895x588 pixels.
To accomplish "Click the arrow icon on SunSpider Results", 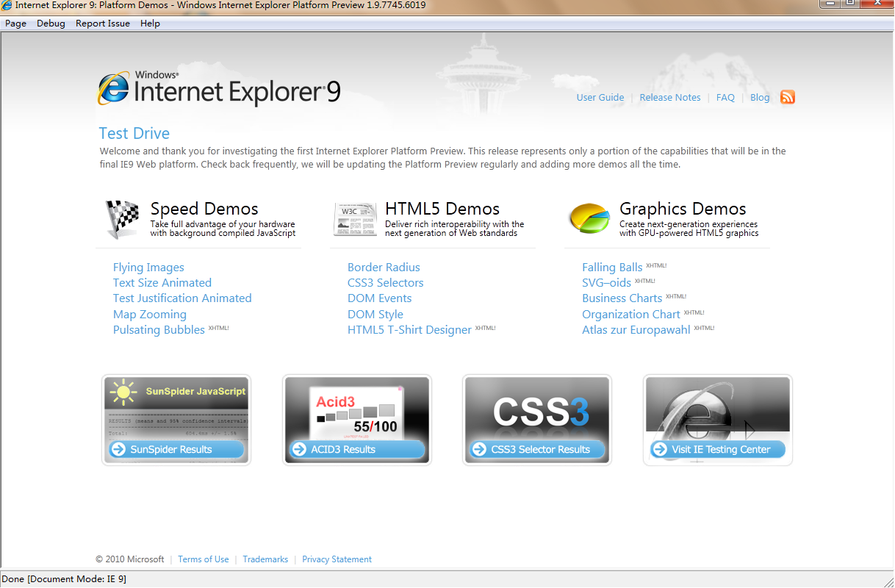I will pyautogui.click(x=117, y=449).
